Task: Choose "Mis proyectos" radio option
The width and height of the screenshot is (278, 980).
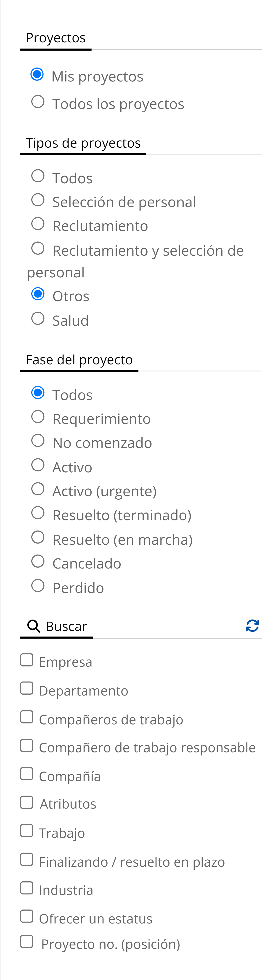Action: pyautogui.click(x=37, y=74)
